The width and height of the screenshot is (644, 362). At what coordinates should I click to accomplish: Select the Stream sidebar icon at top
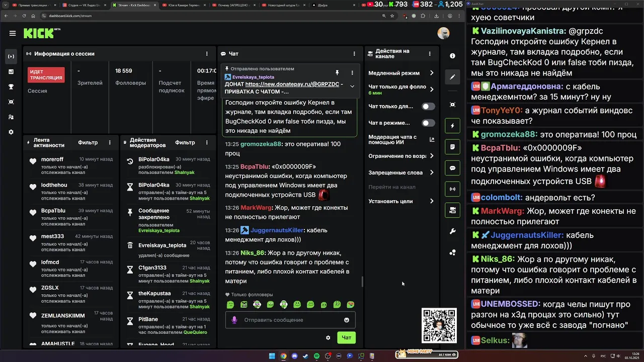pos(11,56)
